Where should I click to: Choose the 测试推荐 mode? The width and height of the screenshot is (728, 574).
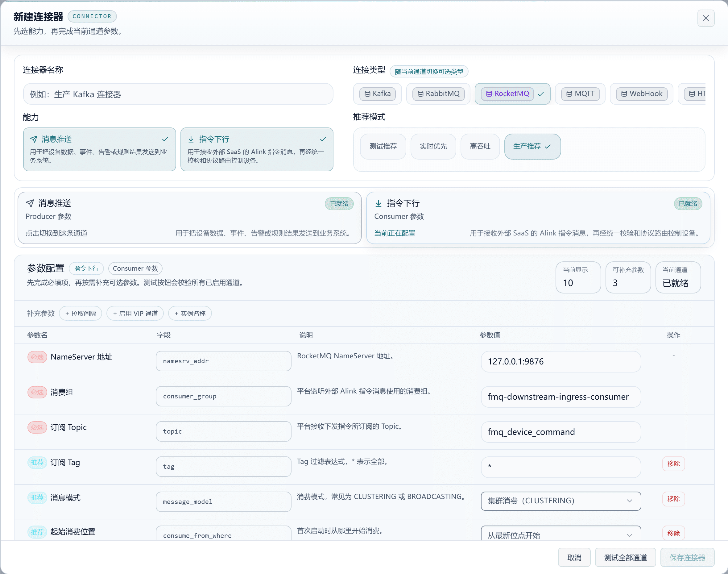383,147
